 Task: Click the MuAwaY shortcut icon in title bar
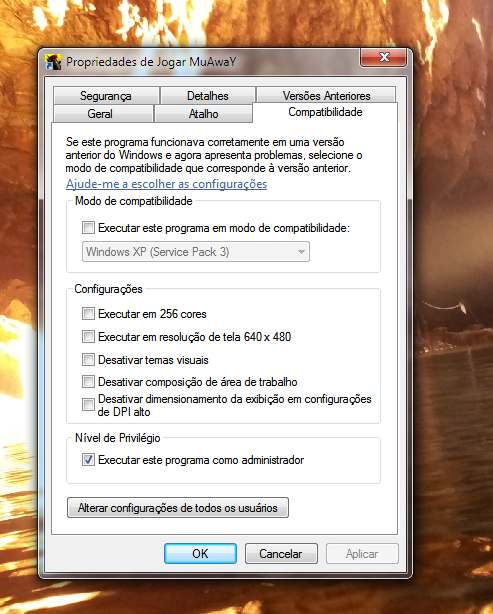coord(53,62)
